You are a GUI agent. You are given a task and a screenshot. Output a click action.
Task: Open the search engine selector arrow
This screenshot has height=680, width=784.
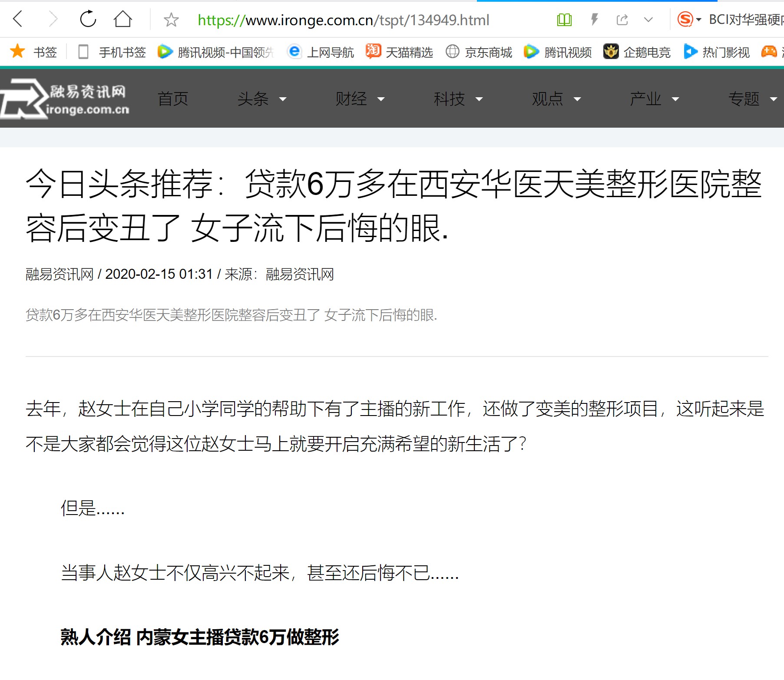coord(699,20)
